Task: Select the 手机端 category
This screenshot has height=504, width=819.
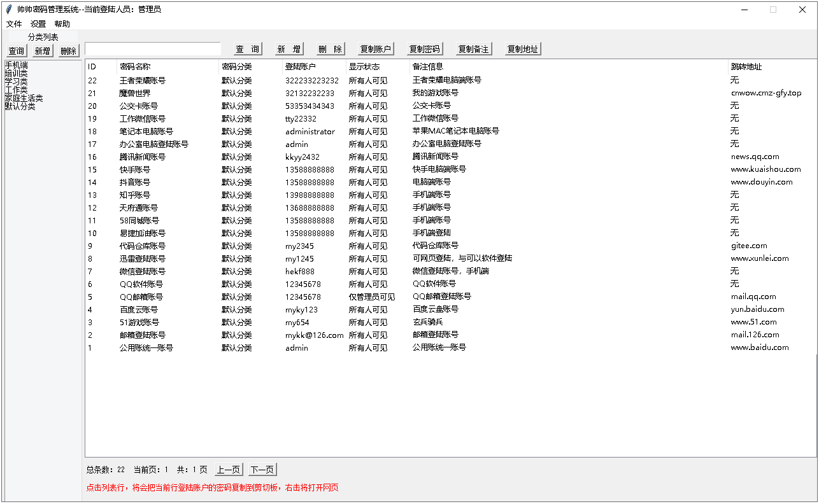Action: coord(17,65)
